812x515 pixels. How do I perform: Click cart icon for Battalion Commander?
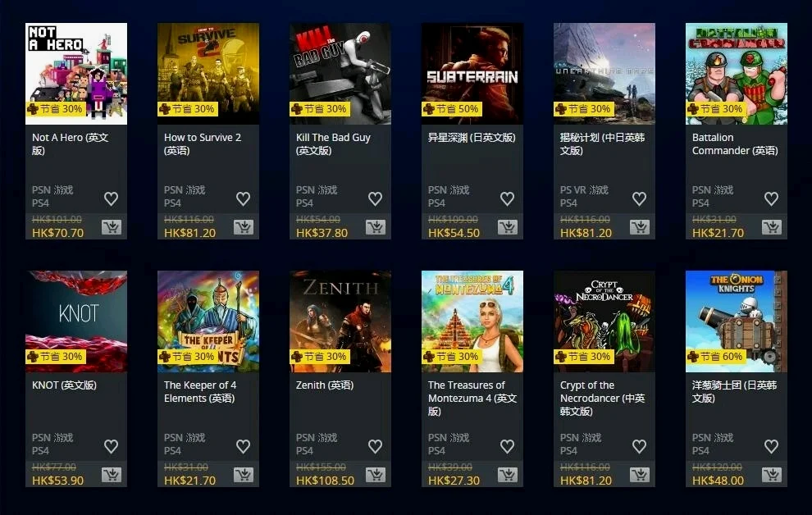click(x=772, y=226)
